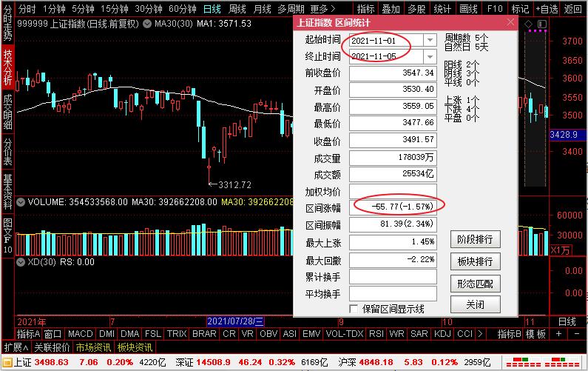Open the 分价表 sidebar tab

[x=7, y=152]
